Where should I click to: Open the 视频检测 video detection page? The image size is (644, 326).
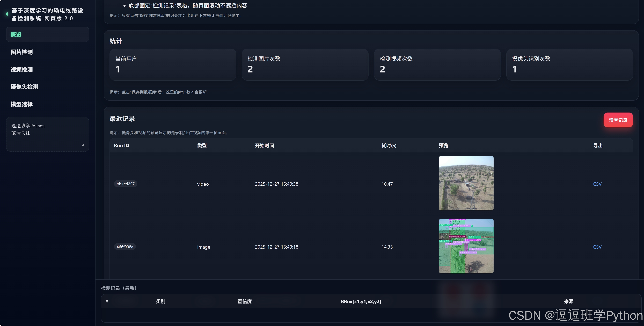22,70
